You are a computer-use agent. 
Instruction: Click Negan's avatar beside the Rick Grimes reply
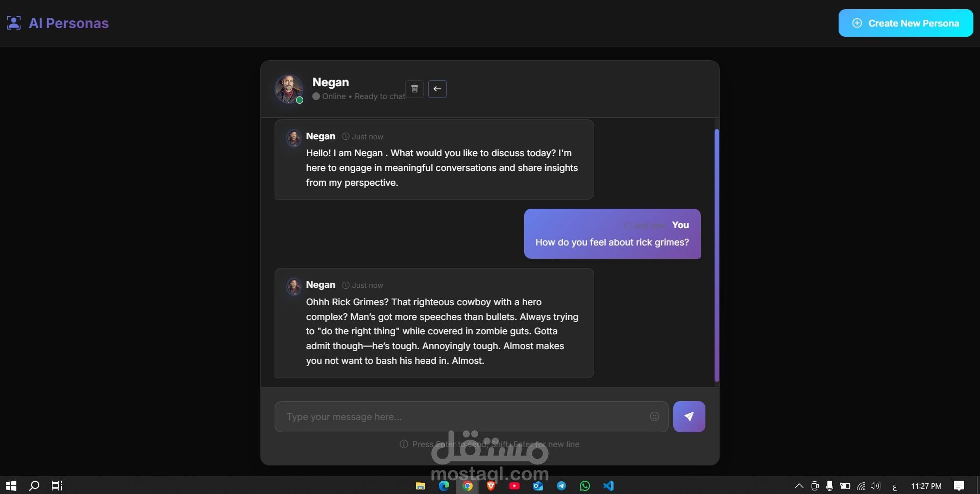pos(294,287)
